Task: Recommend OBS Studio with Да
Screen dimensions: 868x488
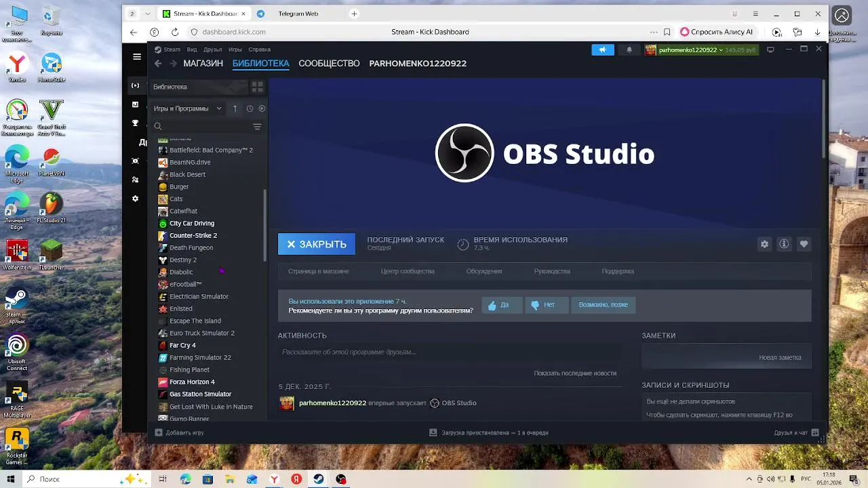Action: (502, 305)
